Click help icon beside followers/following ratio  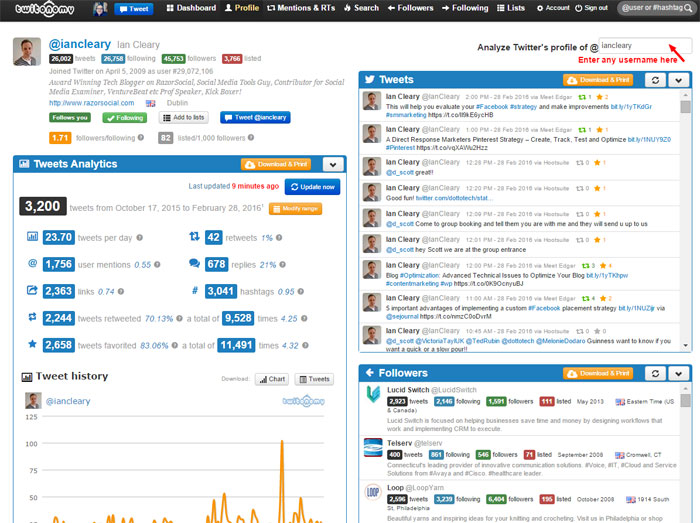tap(141, 137)
